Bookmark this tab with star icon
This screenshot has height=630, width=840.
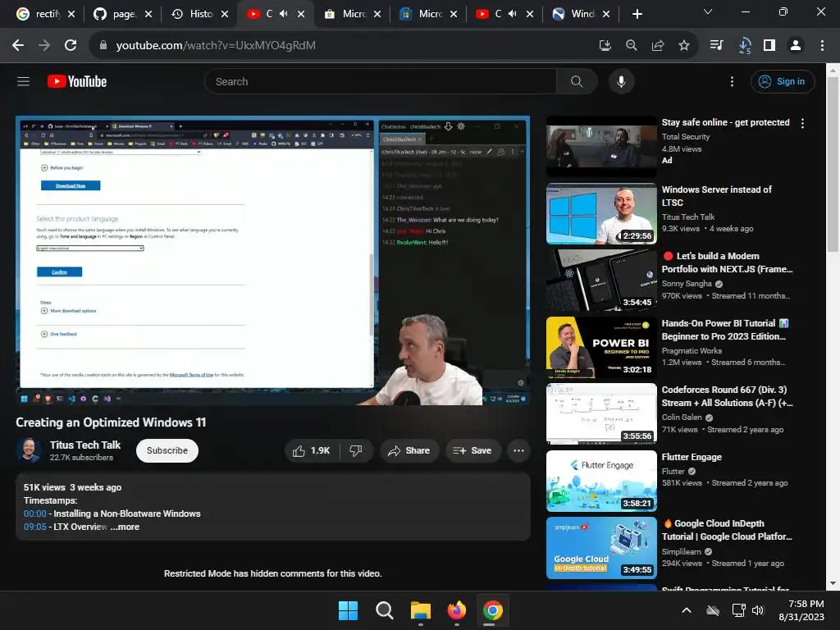click(x=683, y=46)
